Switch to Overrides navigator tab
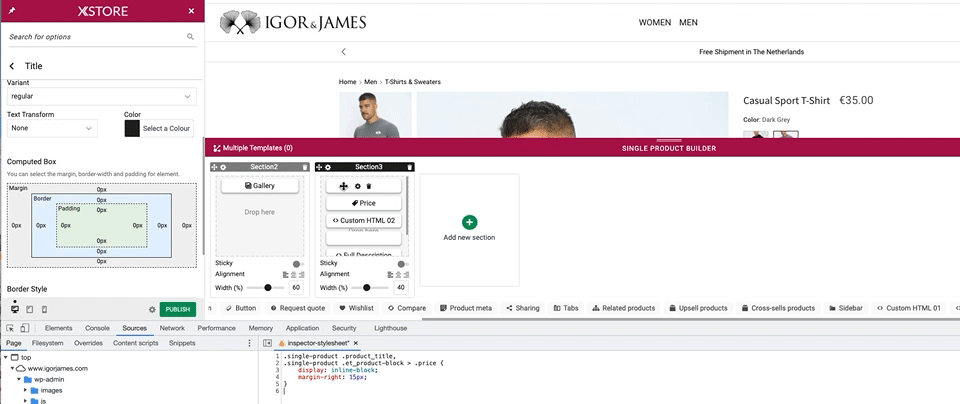Image resolution: width=960 pixels, height=404 pixels. [x=88, y=343]
